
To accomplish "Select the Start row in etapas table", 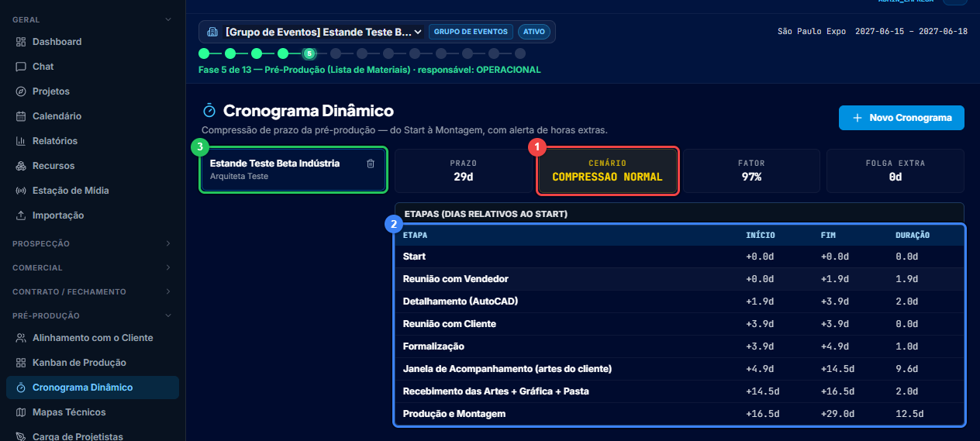I will [x=679, y=257].
